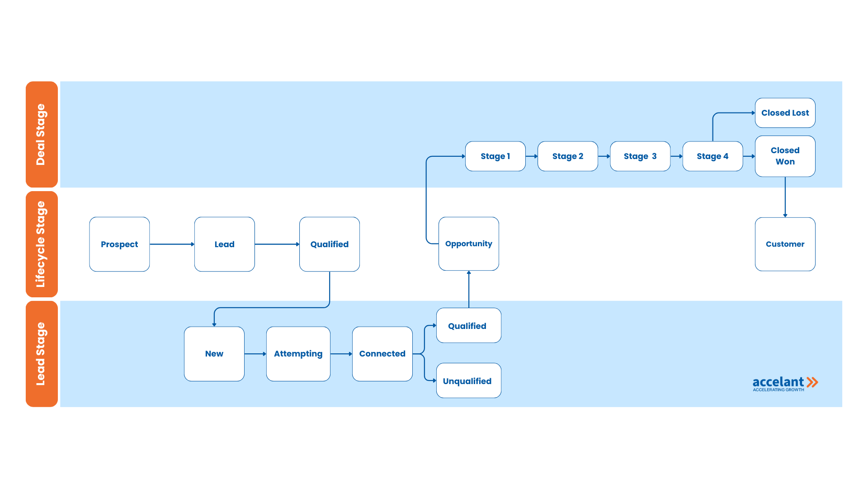Click the Unqualified lead stage node
Viewport: 868px width, 488px height.
(x=468, y=381)
